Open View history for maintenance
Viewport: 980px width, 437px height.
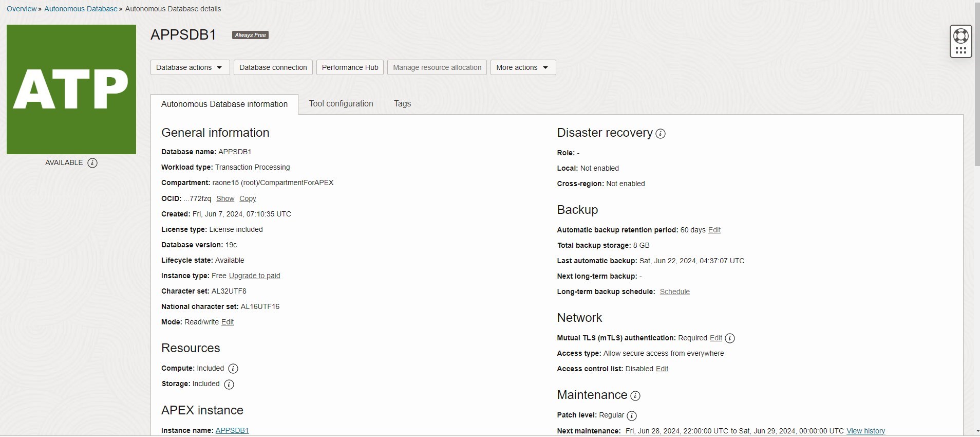point(865,431)
